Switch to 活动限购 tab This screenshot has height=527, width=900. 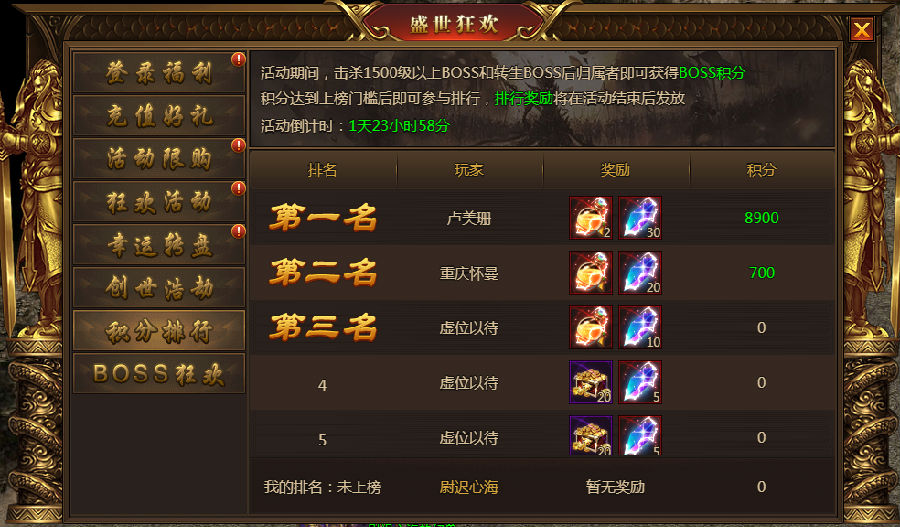pos(159,158)
